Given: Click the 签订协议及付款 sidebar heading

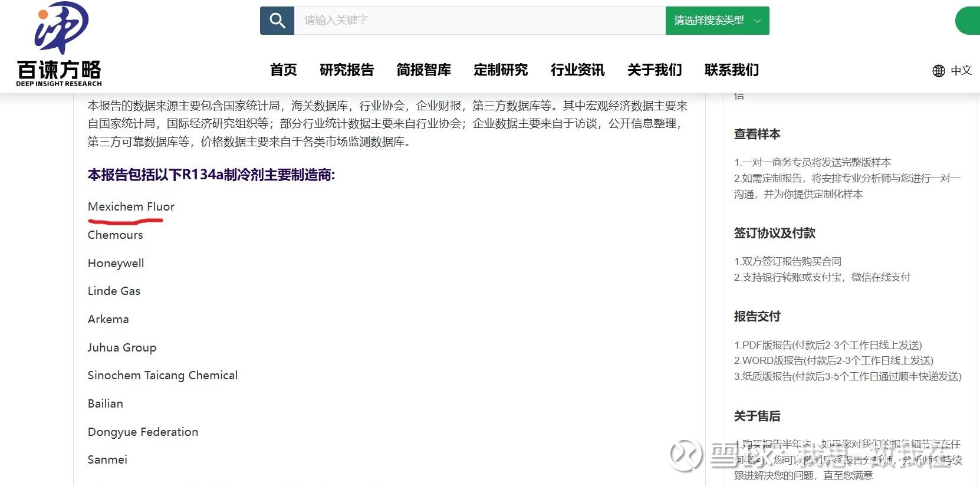Looking at the screenshot, I should click(x=775, y=233).
